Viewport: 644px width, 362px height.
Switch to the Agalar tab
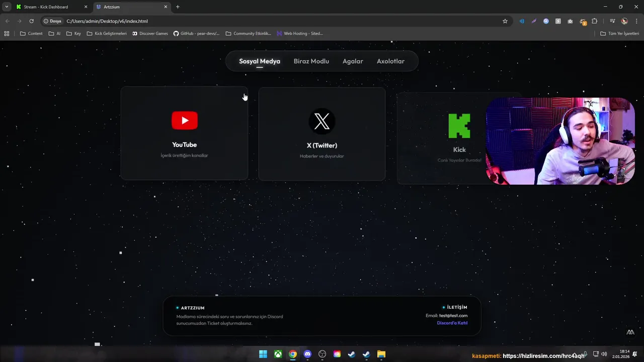[x=353, y=61]
